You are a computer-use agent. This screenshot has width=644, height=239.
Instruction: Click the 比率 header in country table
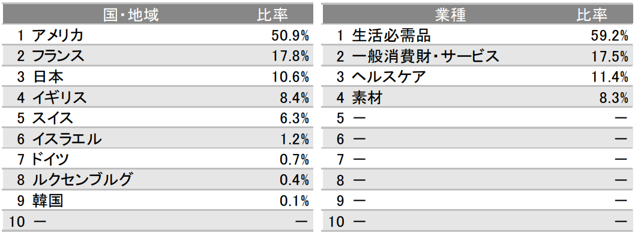click(272, 15)
